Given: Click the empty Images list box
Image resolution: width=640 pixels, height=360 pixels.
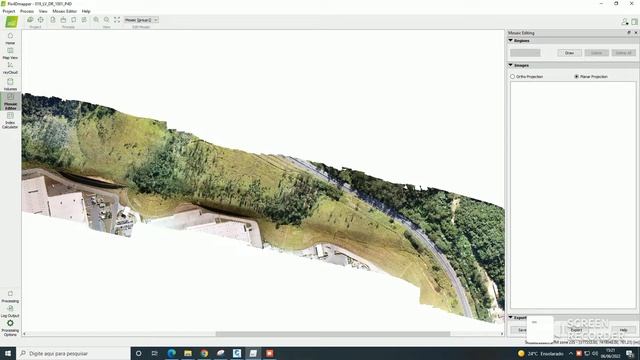Looking at the screenshot, I should point(573,195).
